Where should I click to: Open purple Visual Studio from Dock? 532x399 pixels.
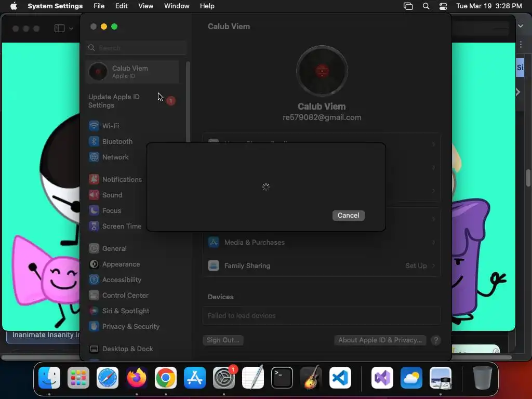[382, 378]
